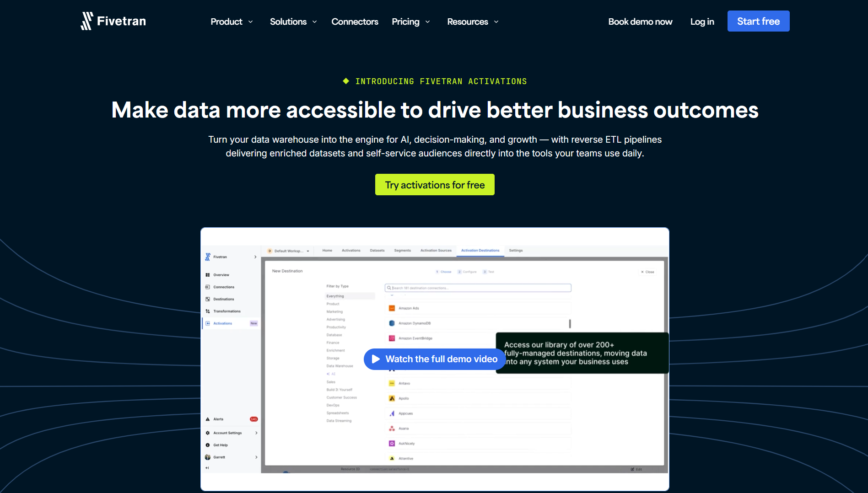Select Activations tab in demo top bar
The width and height of the screenshot is (868, 493).
pos(351,251)
